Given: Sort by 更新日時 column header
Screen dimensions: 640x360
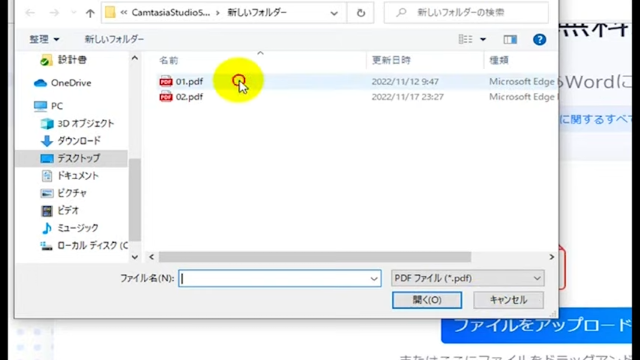Looking at the screenshot, I should tap(391, 60).
